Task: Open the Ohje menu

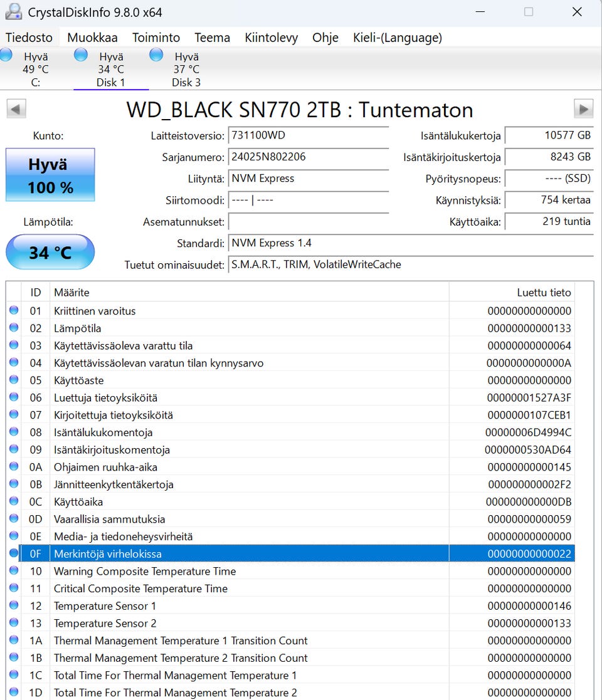Action: pyautogui.click(x=325, y=38)
